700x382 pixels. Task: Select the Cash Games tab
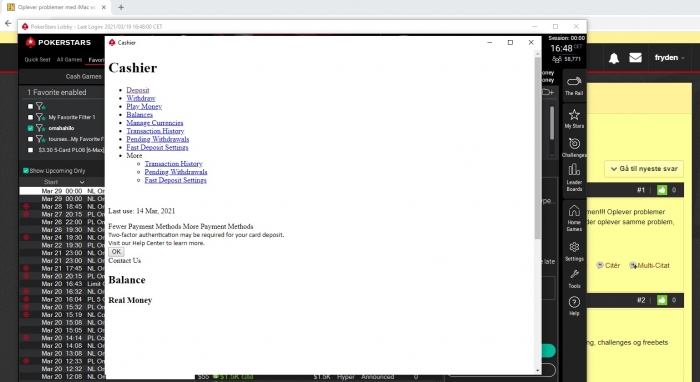[x=83, y=76]
